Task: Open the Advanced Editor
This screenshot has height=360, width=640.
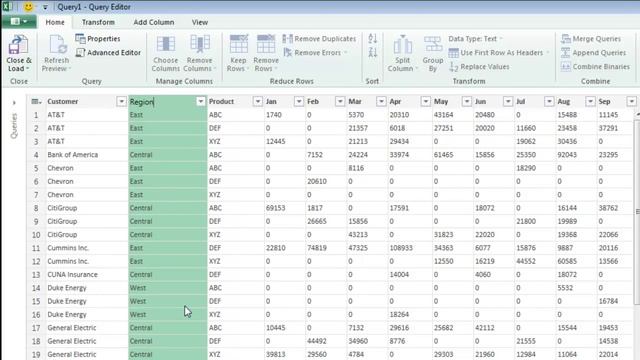Action: coord(109,53)
